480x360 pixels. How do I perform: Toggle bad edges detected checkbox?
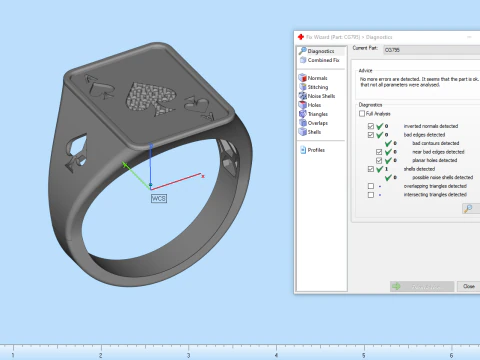coord(371,135)
